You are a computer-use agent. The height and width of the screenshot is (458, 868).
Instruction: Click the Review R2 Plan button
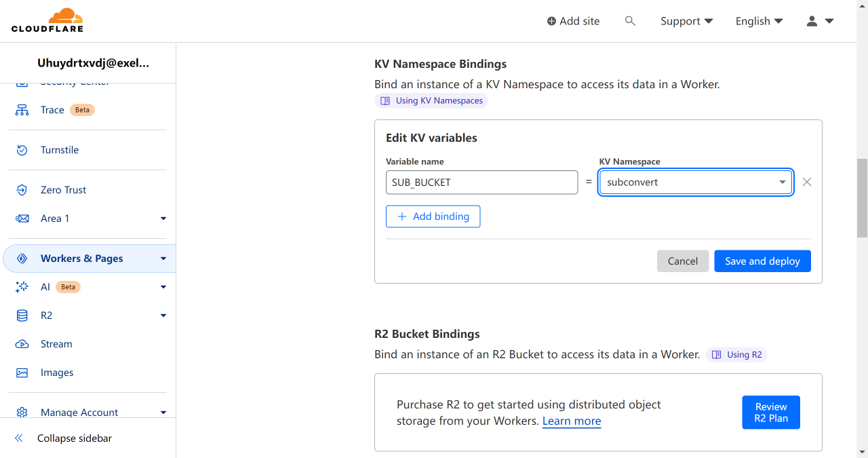771,413
